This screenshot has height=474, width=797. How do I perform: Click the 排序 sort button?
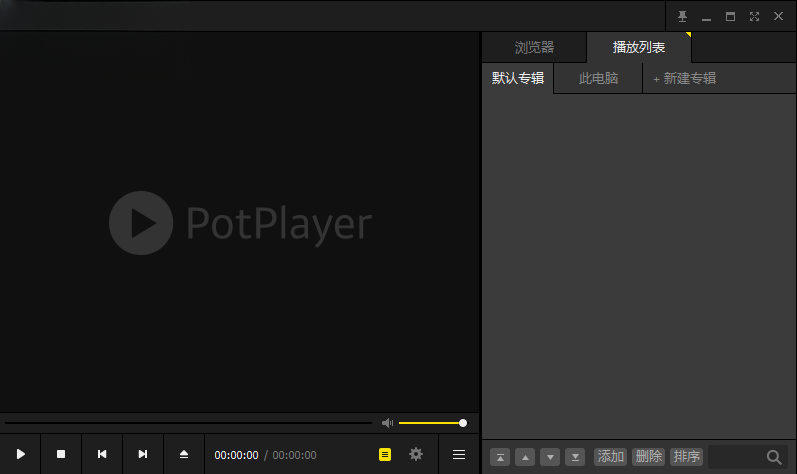[x=687, y=457]
